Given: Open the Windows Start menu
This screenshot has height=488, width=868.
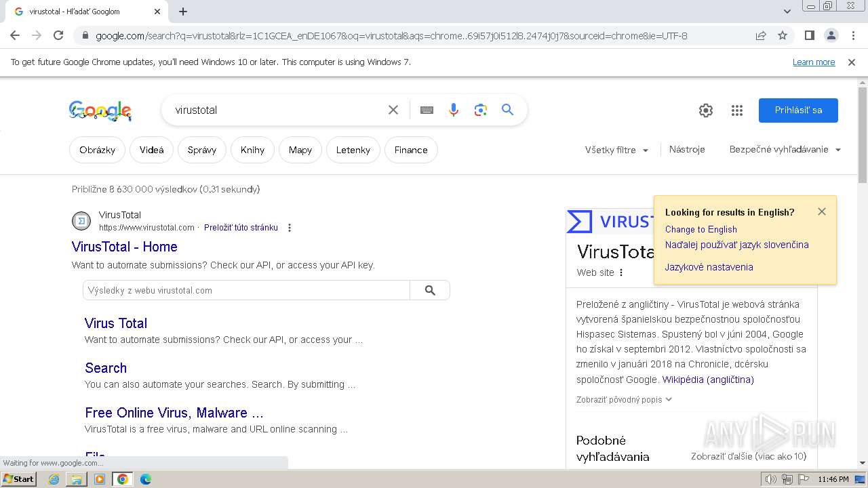Looking at the screenshot, I should pyautogui.click(x=18, y=479).
